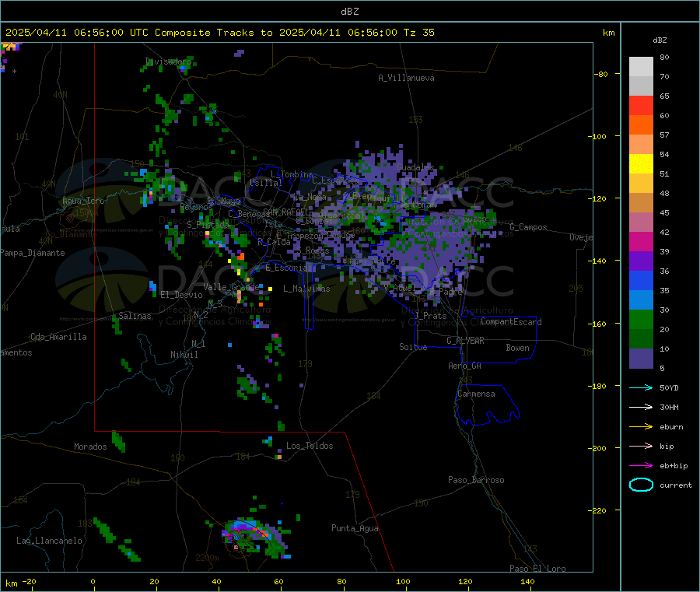700x592 pixels.
Task: Click the 'Guadales' map label
Action: coord(415,167)
